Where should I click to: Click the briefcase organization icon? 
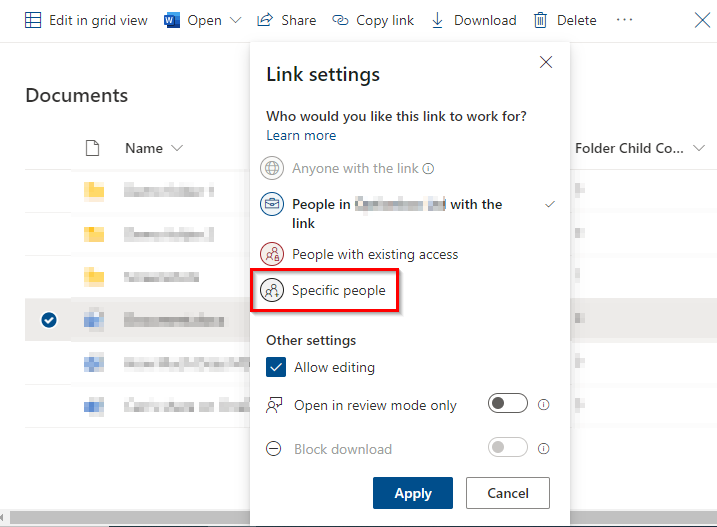pyautogui.click(x=272, y=204)
